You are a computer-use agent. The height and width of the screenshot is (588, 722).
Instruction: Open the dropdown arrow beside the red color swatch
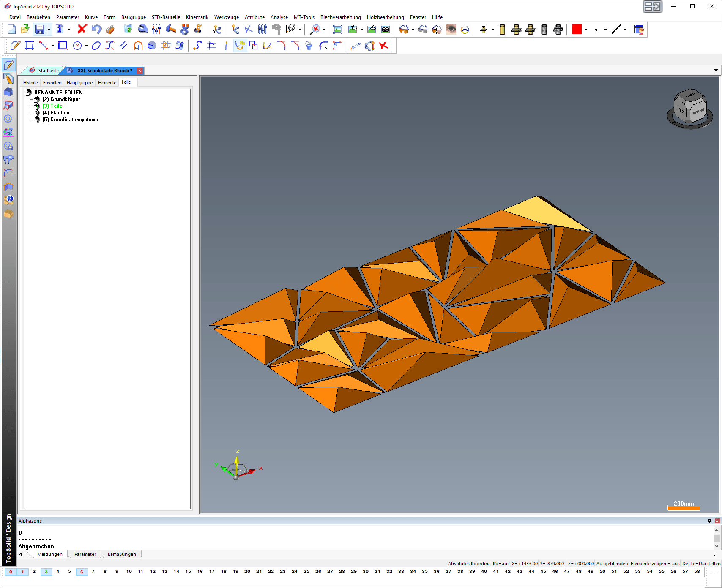586,30
